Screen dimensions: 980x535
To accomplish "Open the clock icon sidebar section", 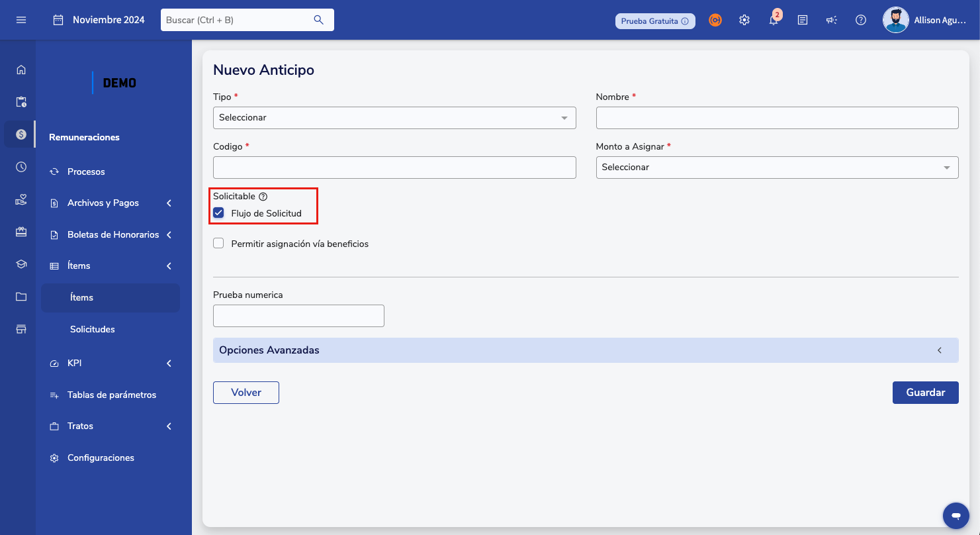I will point(21,167).
